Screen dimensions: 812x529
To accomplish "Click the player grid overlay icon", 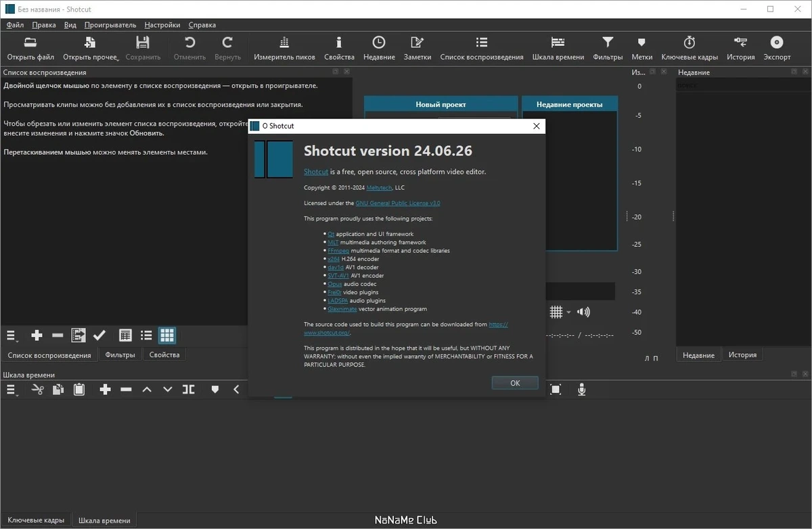I will coord(556,312).
